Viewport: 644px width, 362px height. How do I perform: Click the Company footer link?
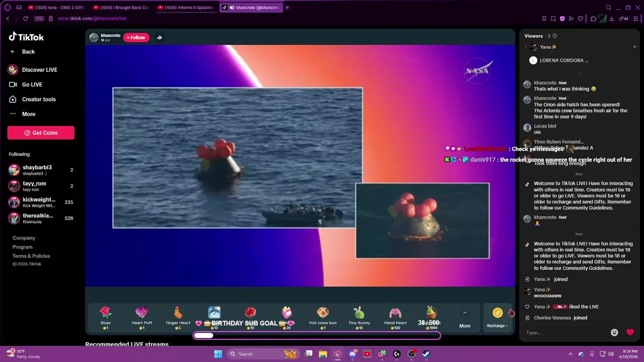tap(24, 238)
